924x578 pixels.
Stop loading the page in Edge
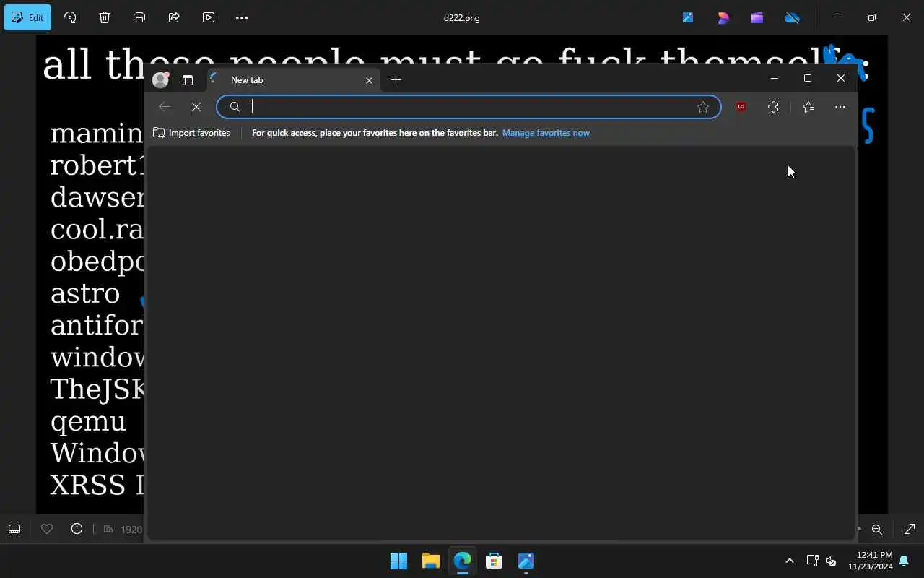pyautogui.click(x=196, y=107)
